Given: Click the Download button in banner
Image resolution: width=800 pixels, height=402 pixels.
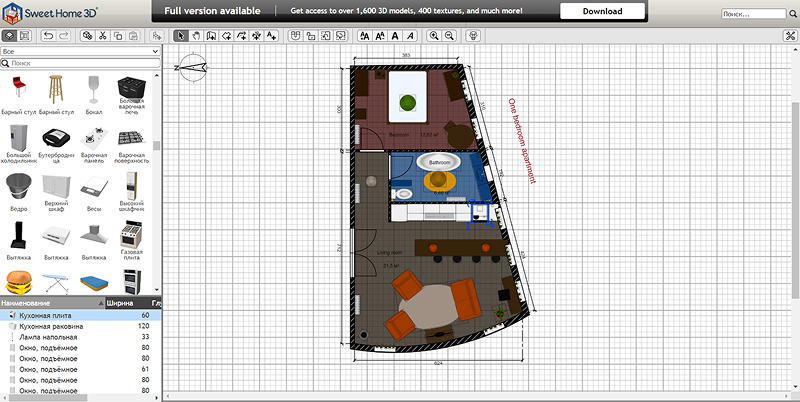Looking at the screenshot, I should [x=602, y=12].
